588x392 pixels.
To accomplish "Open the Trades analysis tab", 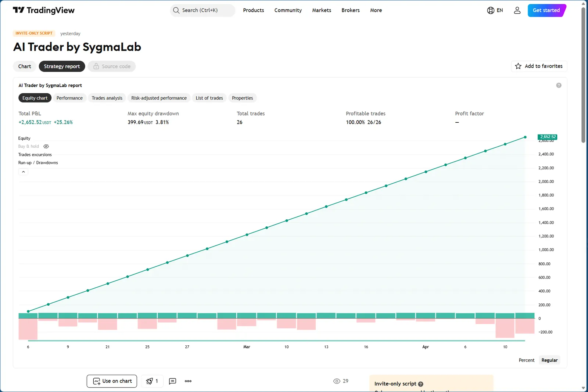I will tap(107, 98).
